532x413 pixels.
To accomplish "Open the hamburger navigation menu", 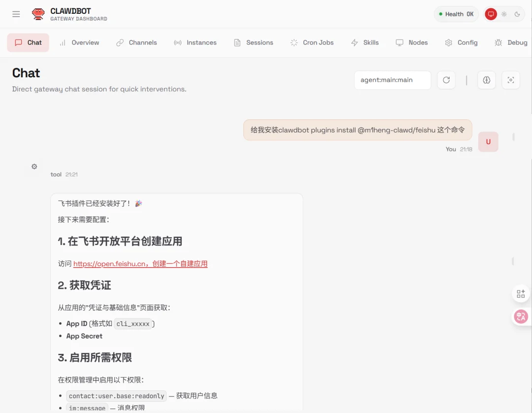I will pos(16,14).
